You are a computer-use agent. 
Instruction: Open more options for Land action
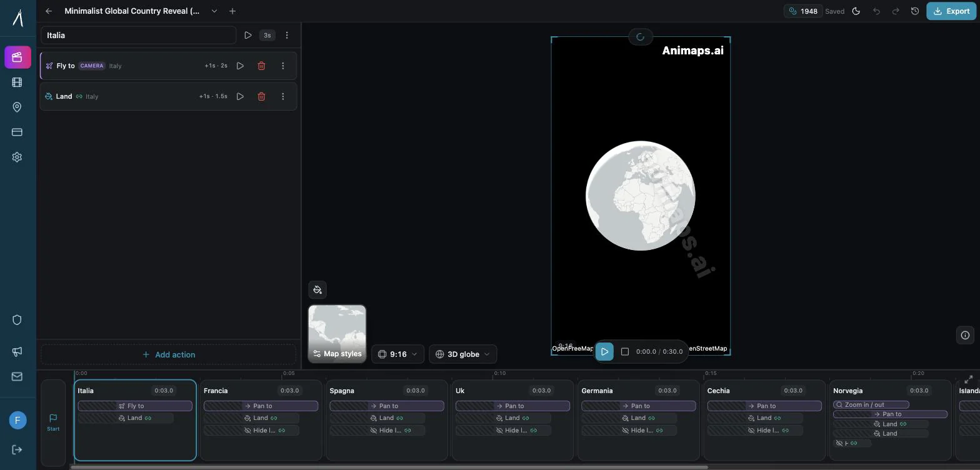point(282,96)
